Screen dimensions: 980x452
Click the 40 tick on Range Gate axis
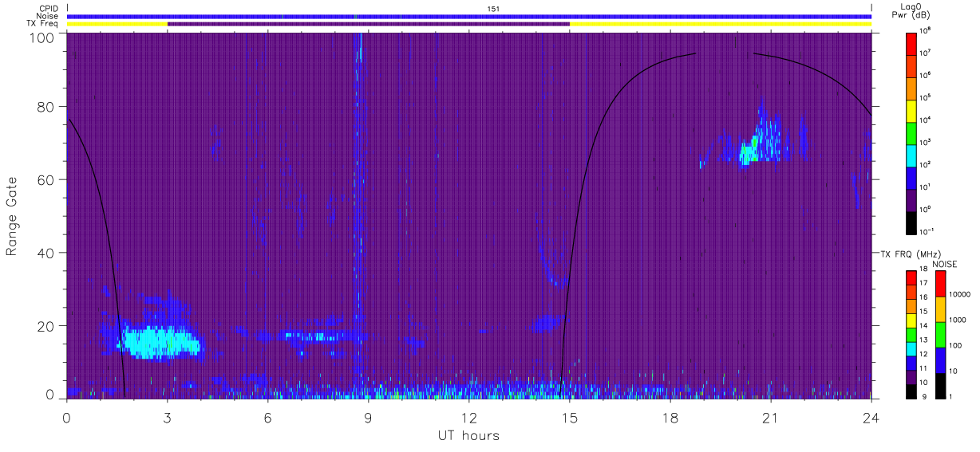[45, 253]
